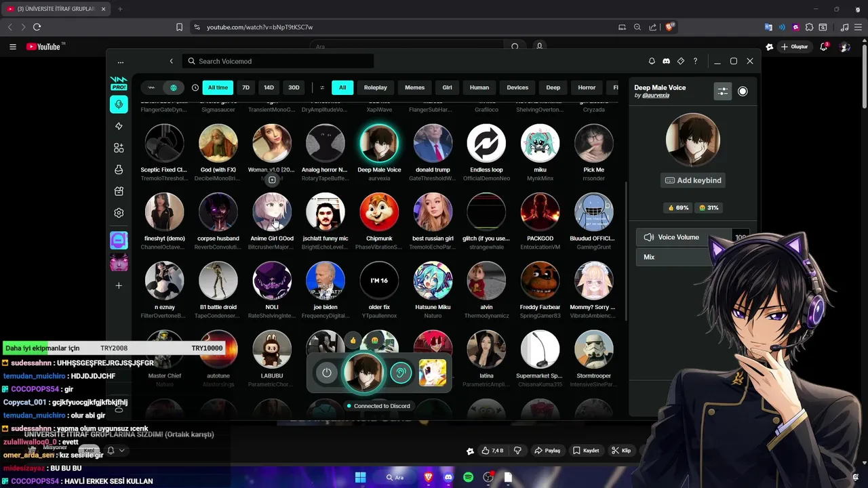The width and height of the screenshot is (868, 488).
Task: Select the Roleplay category
Action: [x=375, y=87]
